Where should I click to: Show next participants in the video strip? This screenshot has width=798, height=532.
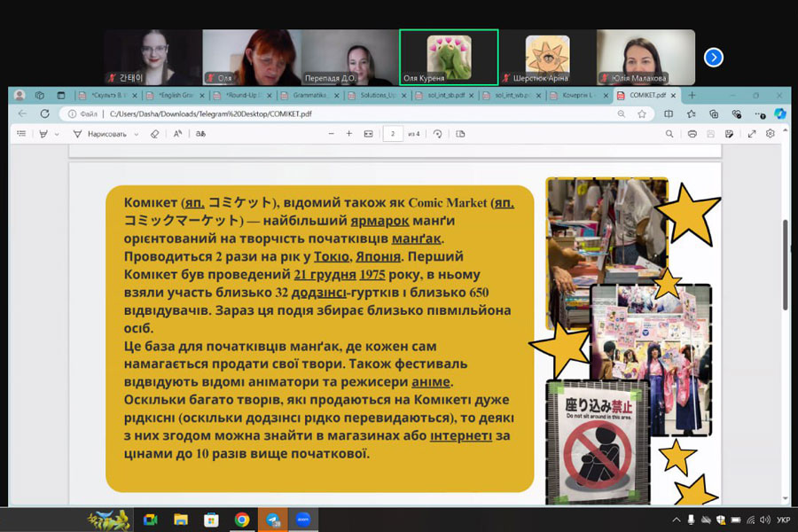(713, 58)
